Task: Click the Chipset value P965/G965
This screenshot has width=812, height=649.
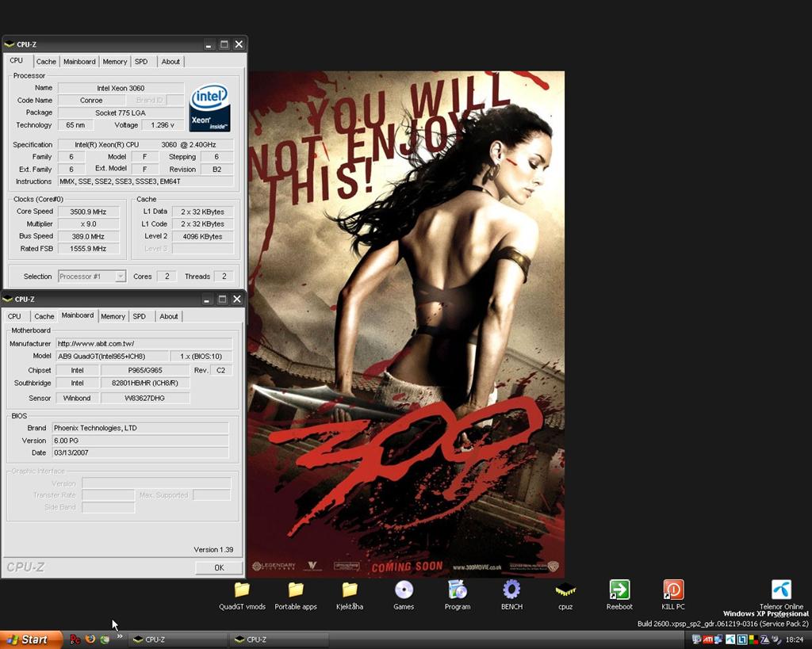Action: pyautogui.click(x=145, y=371)
